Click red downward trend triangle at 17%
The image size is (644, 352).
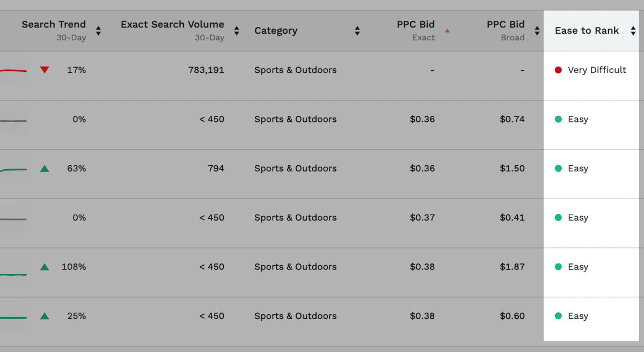[x=45, y=70]
